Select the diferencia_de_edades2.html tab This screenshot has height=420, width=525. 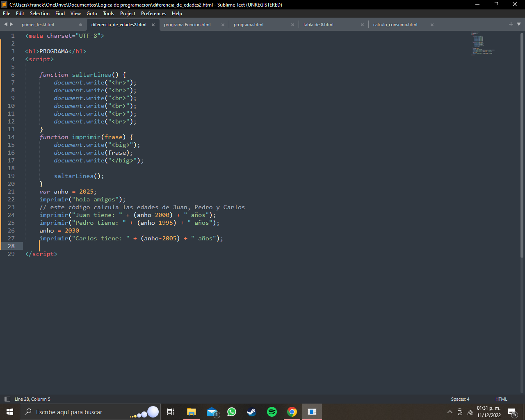tap(119, 25)
